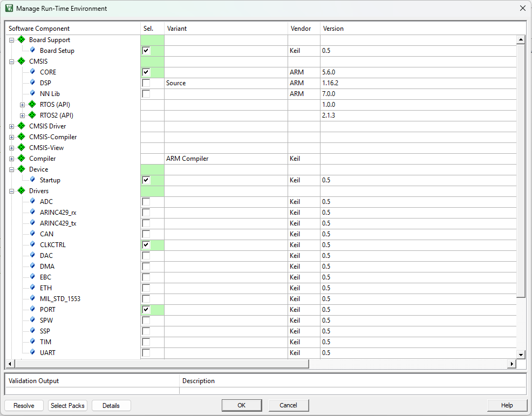The width and height of the screenshot is (532, 416).
Task: Click the blue icon next to Startup
Action: [x=32, y=180]
